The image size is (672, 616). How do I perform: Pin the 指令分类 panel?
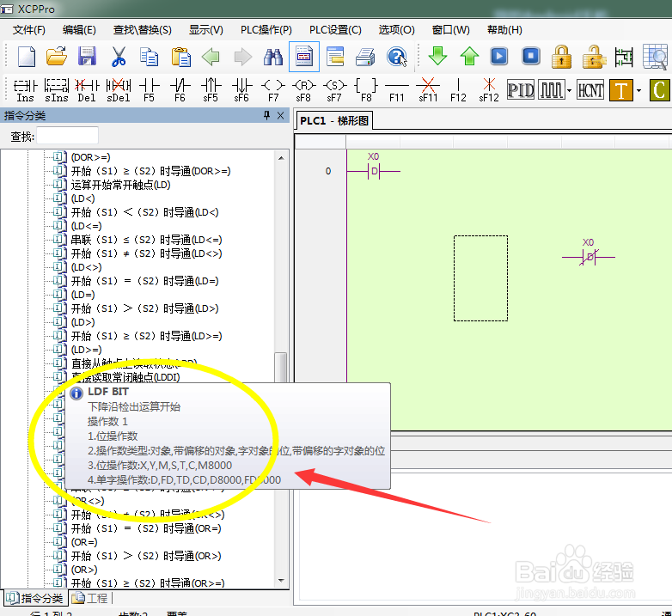pos(266,115)
